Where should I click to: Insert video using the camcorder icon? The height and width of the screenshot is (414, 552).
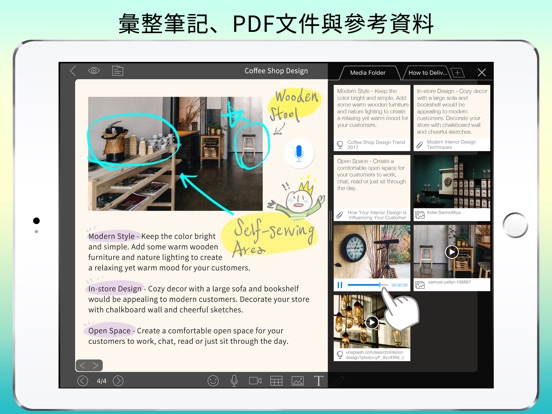coord(255,381)
